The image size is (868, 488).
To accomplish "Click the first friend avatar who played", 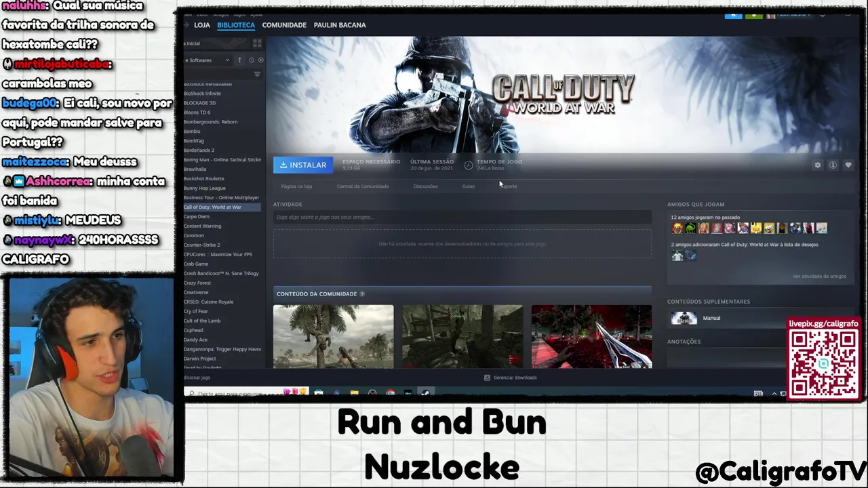I will coord(677,228).
